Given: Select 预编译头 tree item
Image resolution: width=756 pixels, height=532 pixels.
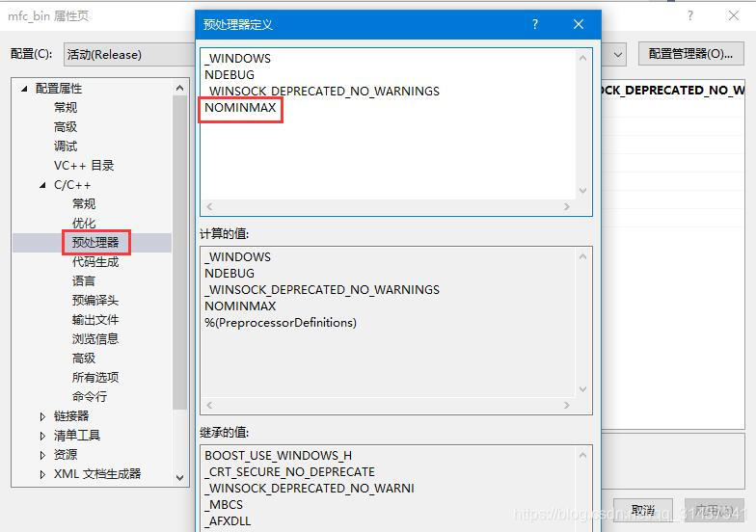Looking at the screenshot, I should coord(95,301).
